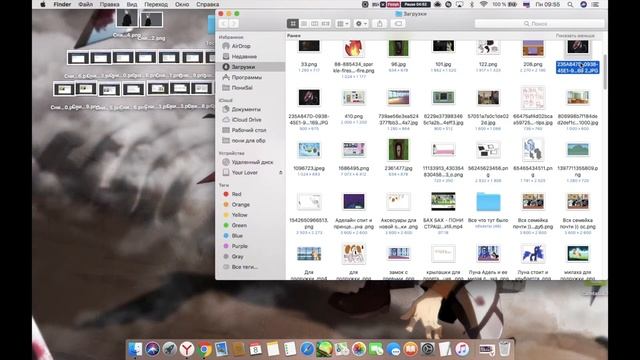Select the fire image sparkle-fires file

(x=353, y=49)
